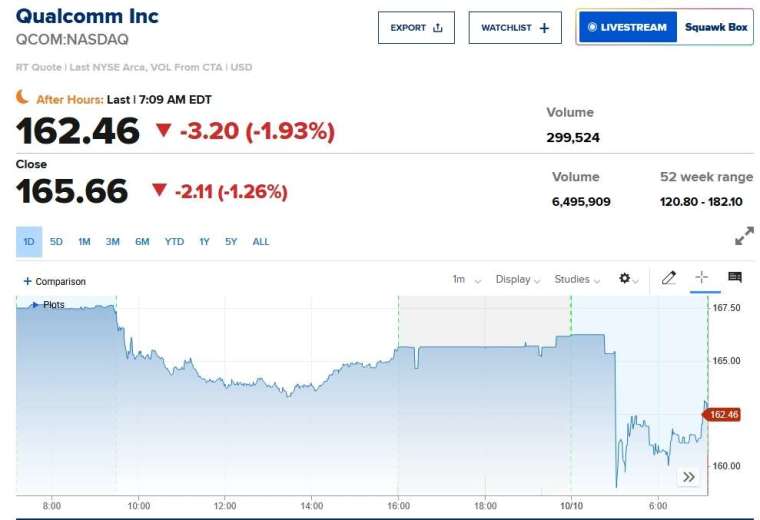Click the double-arrow scroll to latest icon

689,477
